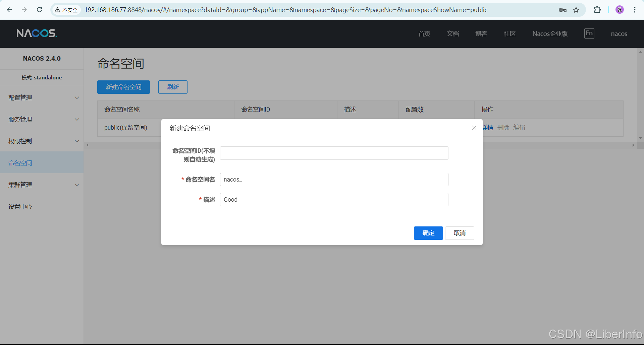Close the new namespace dialog
644x345 pixels.
(x=474, y=128)
